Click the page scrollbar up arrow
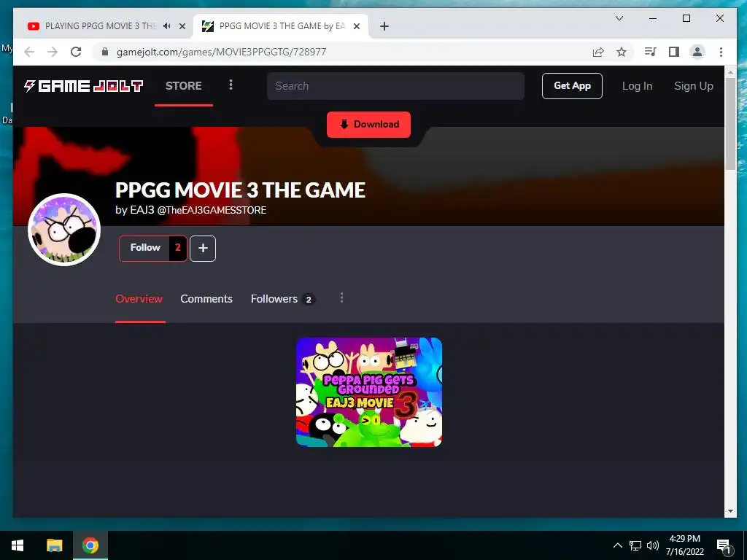Screen dimensions: 747x560 tap(730, 72)
